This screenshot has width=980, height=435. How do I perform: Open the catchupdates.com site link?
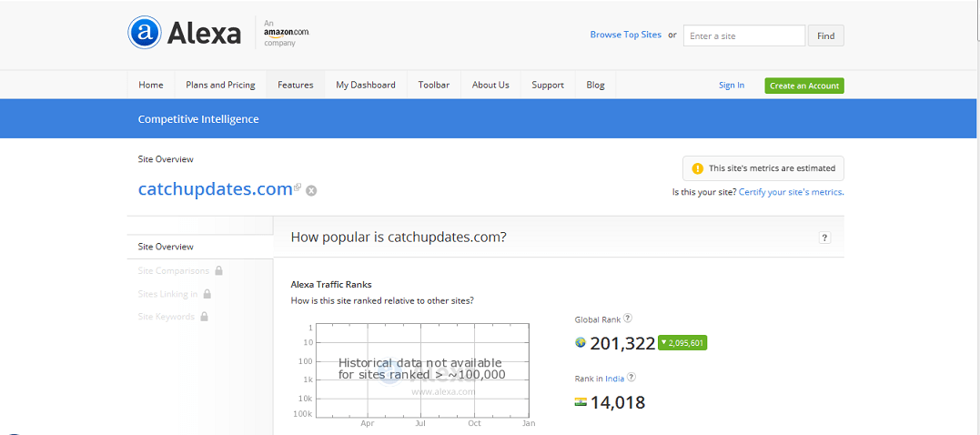[215, 188]
